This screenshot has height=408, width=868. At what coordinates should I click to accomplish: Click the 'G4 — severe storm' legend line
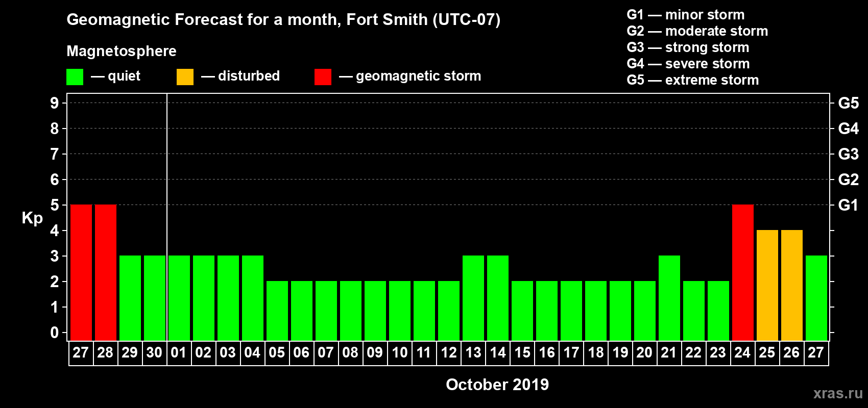(688, 63)
